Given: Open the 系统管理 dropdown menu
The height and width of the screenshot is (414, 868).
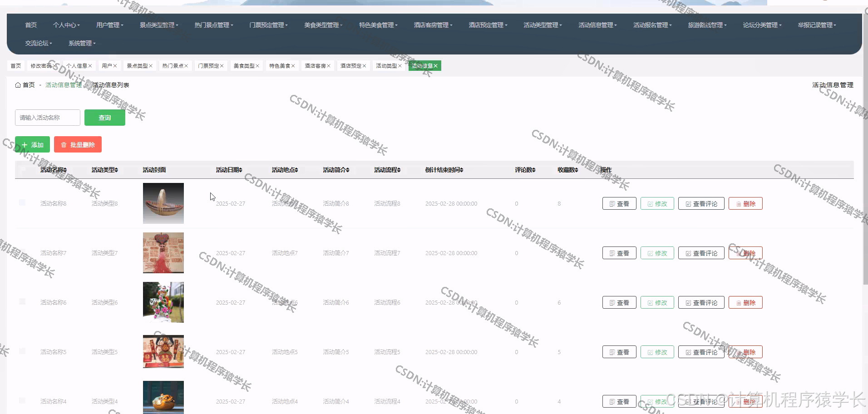Looking at the screenshot, I should [82, 43].
